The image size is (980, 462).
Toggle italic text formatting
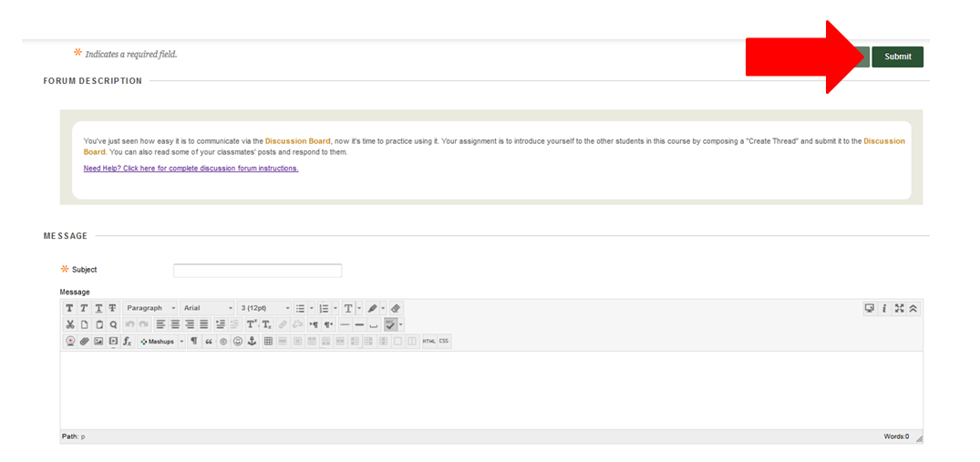pos(84,308)
